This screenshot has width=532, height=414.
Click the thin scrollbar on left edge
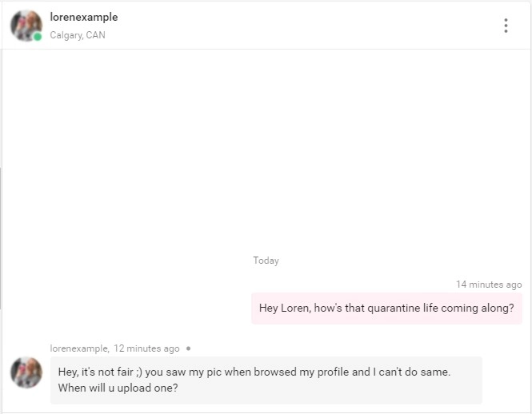(x=2, y=240)
